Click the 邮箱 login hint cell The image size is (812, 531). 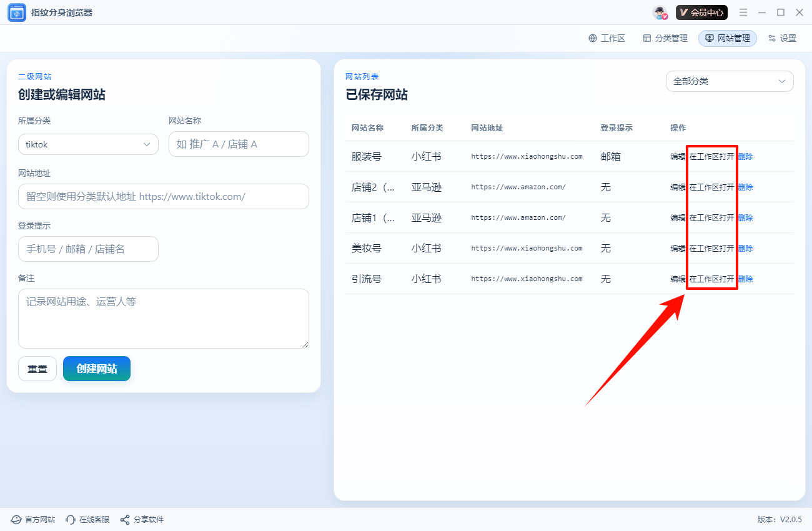[611, 156]
